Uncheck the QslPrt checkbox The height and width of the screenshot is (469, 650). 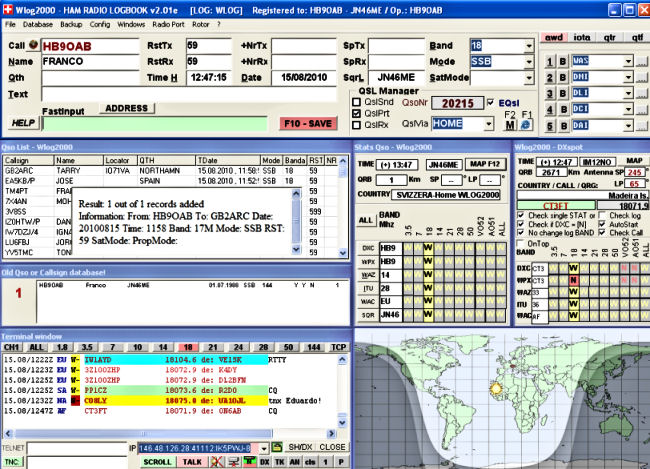coord(356,113)
